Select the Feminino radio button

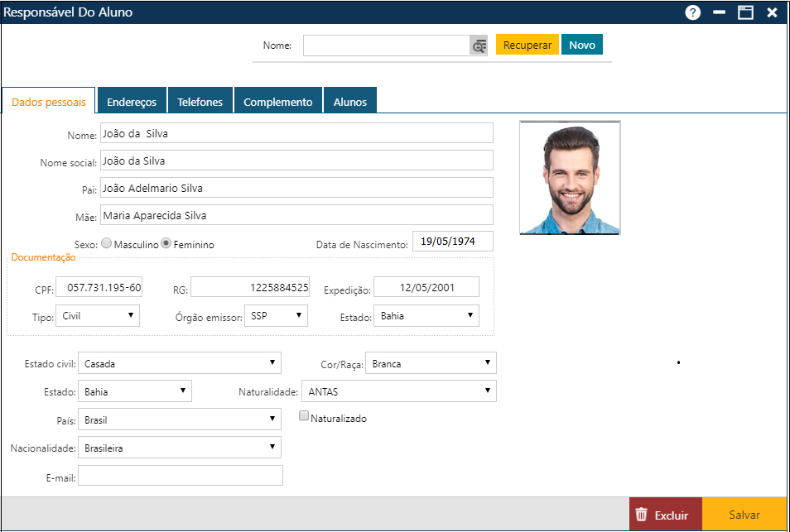point(166,244)
